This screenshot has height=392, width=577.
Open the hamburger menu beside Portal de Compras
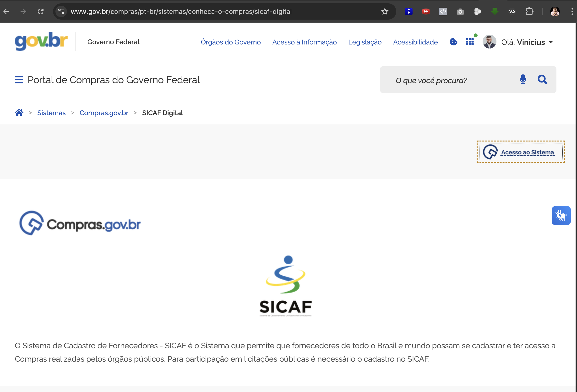tap(19, 80)
